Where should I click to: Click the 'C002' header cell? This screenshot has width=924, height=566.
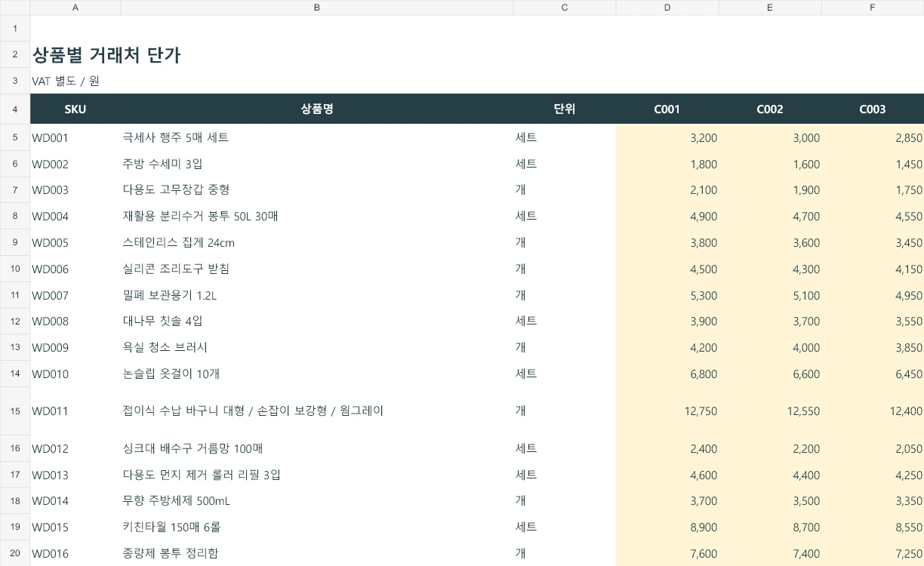770,109
